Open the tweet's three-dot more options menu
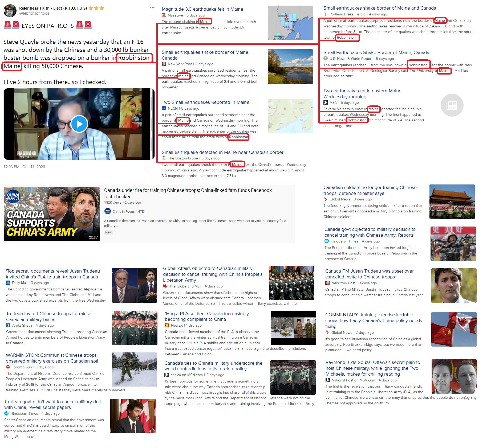The height and width of the screenshot is (448, 495). [152, 8]
